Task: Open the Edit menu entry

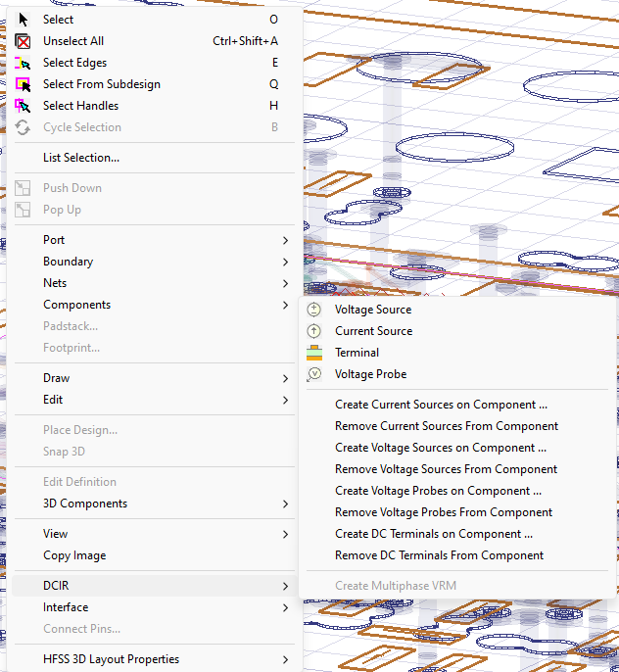Action: (x=154, y=400)
